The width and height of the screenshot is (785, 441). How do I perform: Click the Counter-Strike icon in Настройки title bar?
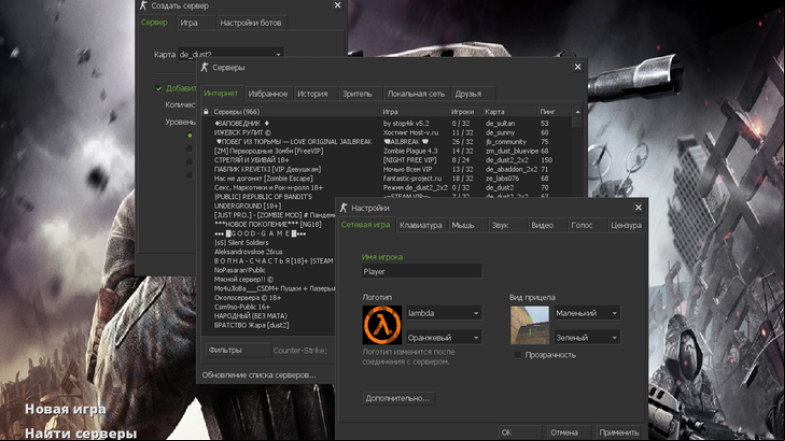343,207
